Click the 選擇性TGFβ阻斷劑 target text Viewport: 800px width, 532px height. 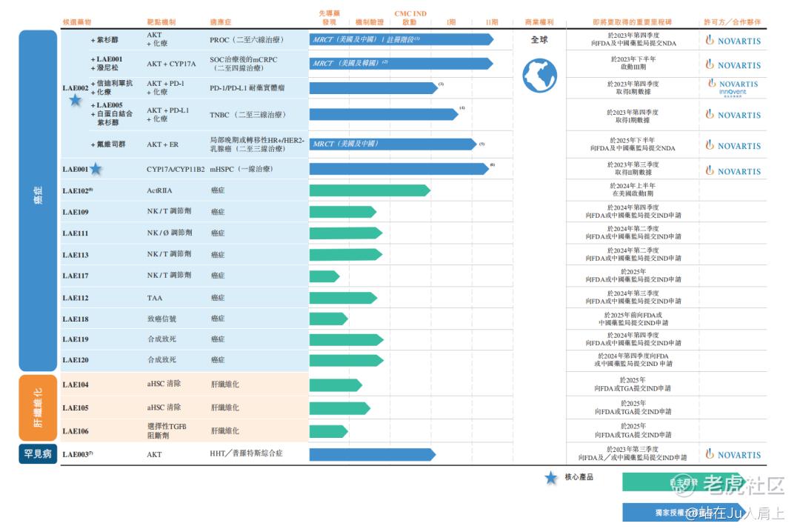[x=167, y=431]
